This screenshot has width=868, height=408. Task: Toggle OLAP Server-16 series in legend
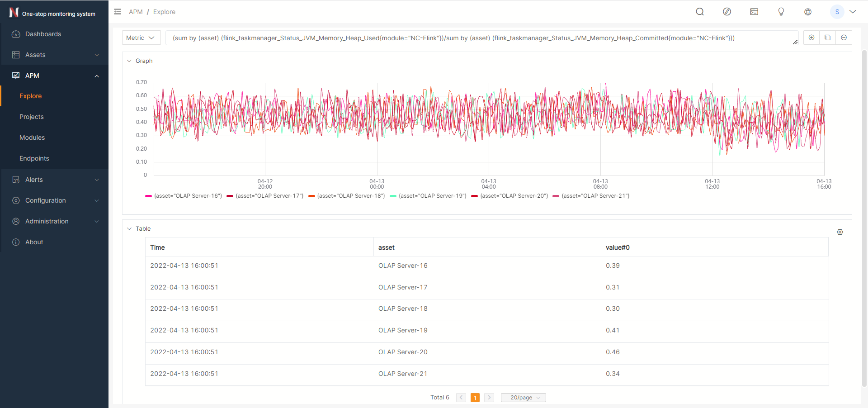point(184,196)
